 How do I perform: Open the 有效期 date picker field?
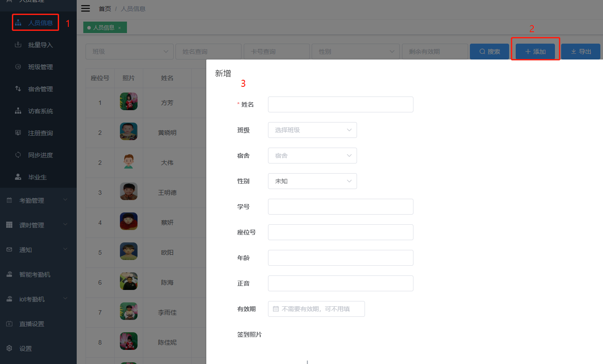[316, 309]
